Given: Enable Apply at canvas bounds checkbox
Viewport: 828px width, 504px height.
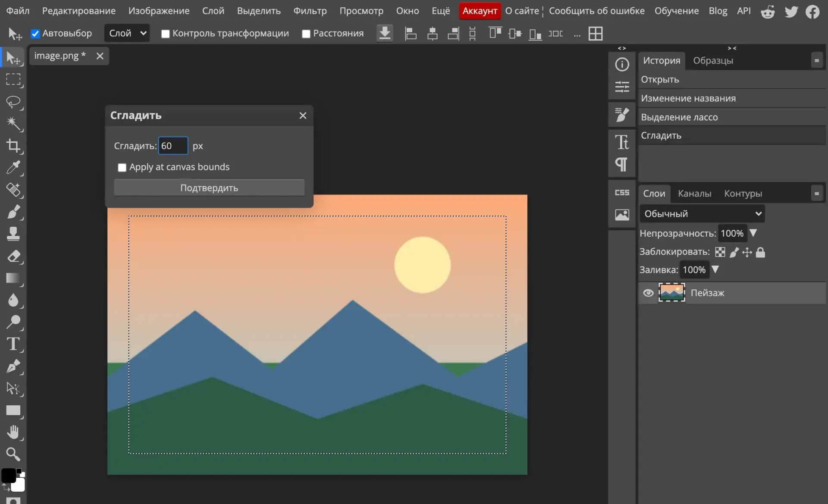Looking at the screenshot, I should 122,167.
